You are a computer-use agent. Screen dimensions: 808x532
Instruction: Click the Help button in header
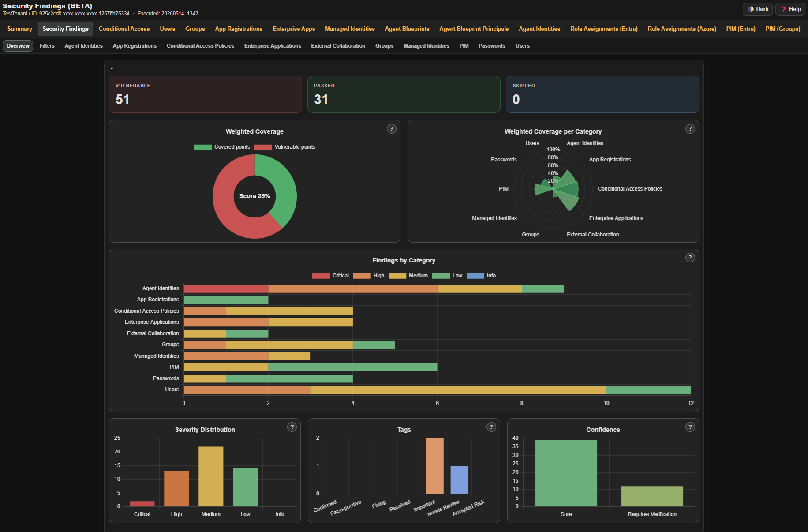[790, 9]
